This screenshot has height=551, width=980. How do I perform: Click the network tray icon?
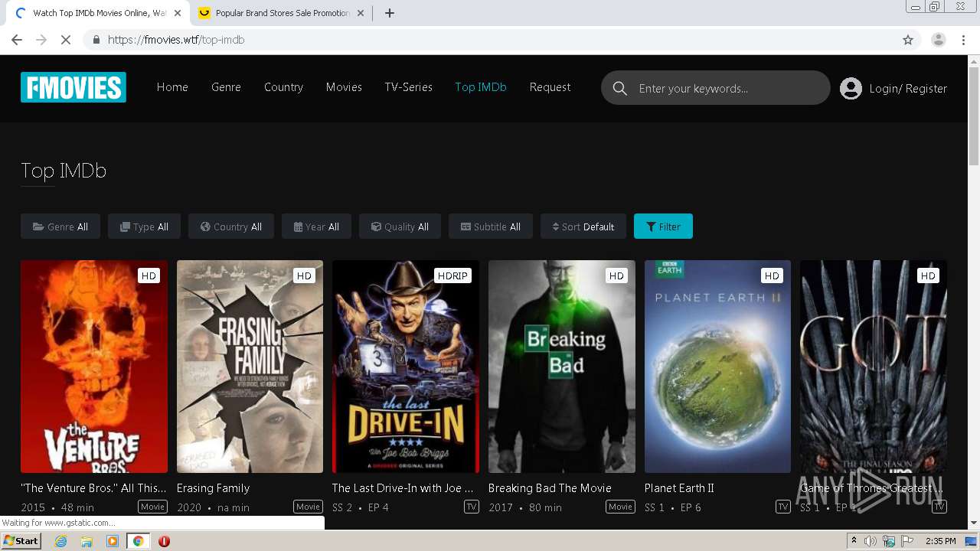coord(889,541)
